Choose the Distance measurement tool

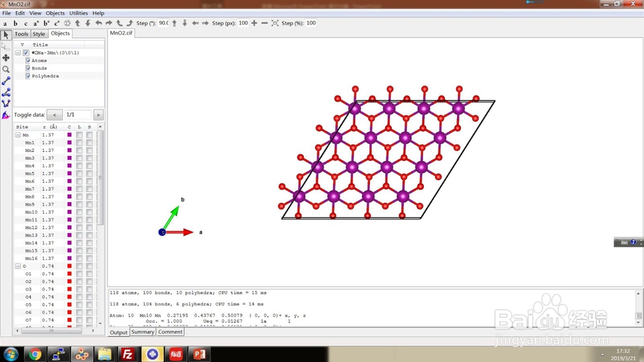coord(6,81)
